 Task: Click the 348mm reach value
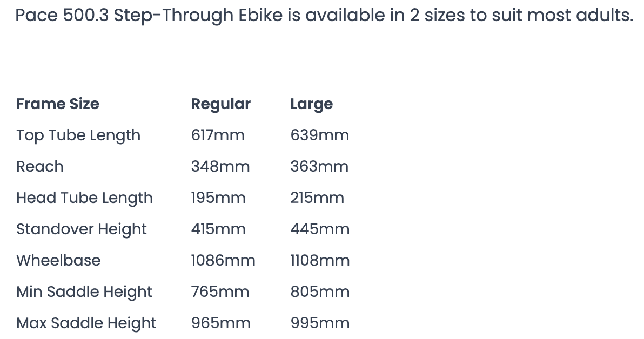pos(220,166)
